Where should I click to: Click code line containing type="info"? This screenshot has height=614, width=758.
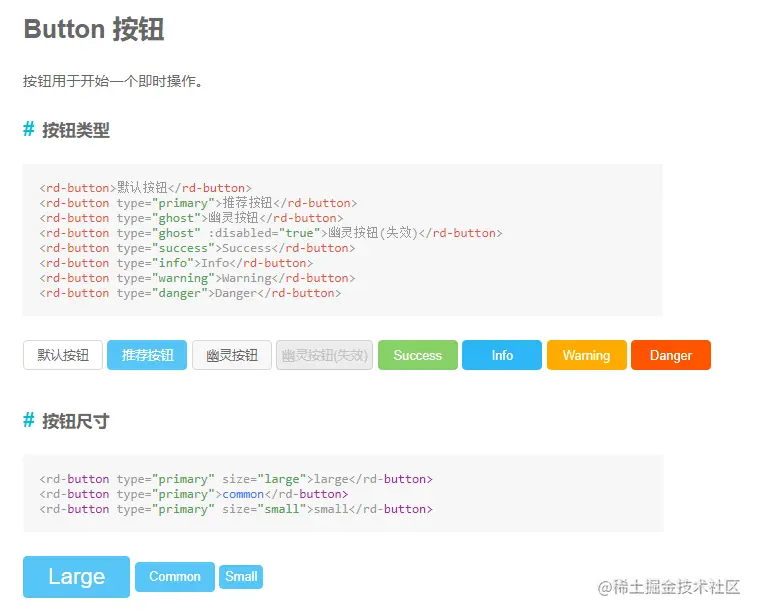[176, 263]
